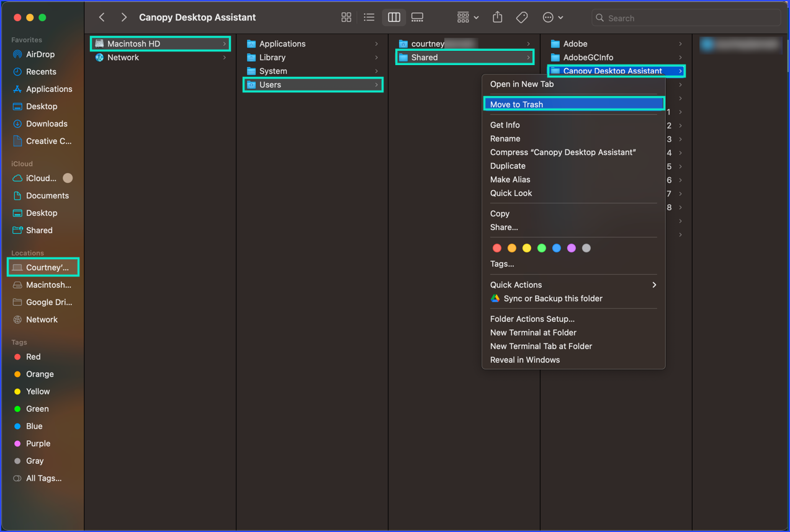Go back with the left chevron button
Screen dimensions: 790x532
[102, 17]
